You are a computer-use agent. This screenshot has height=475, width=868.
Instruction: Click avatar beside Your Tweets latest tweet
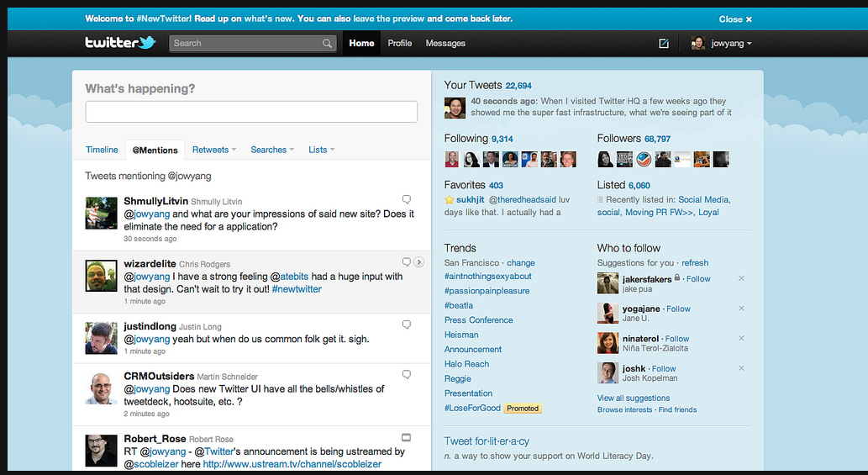pyautogui.click(x=455, y=108)
